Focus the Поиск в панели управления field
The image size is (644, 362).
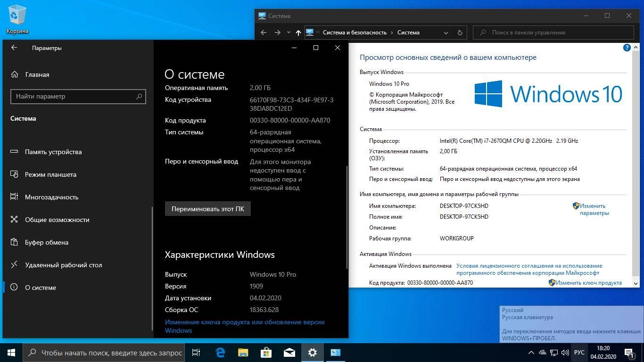(x=554, y=33)
